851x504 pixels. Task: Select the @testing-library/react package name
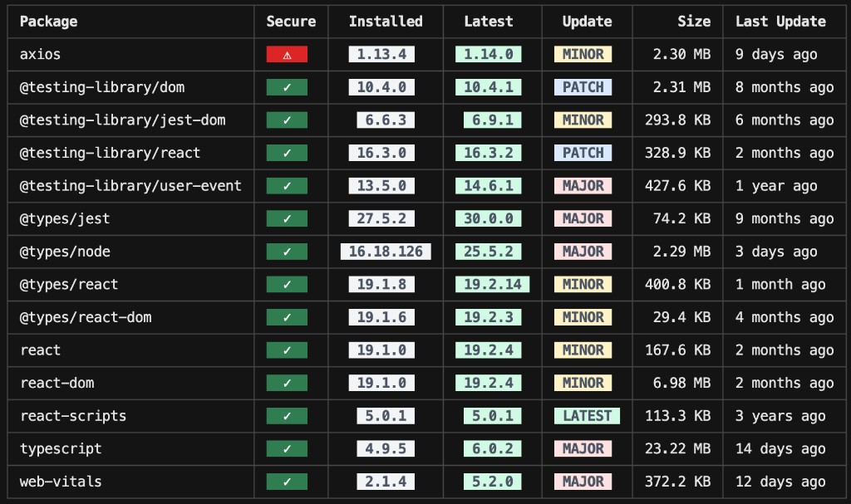coord(111,153)
